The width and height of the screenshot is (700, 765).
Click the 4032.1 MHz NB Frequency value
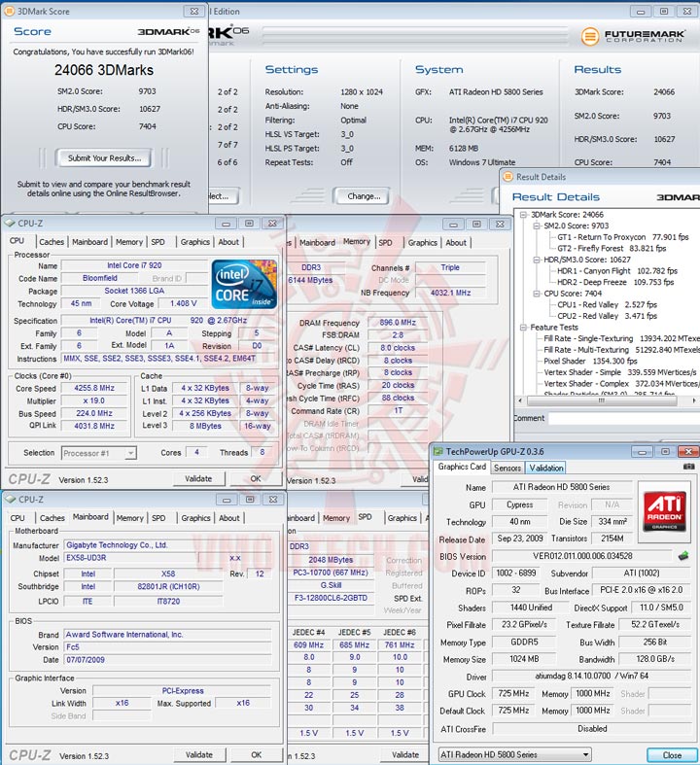(x=450, y=293)
